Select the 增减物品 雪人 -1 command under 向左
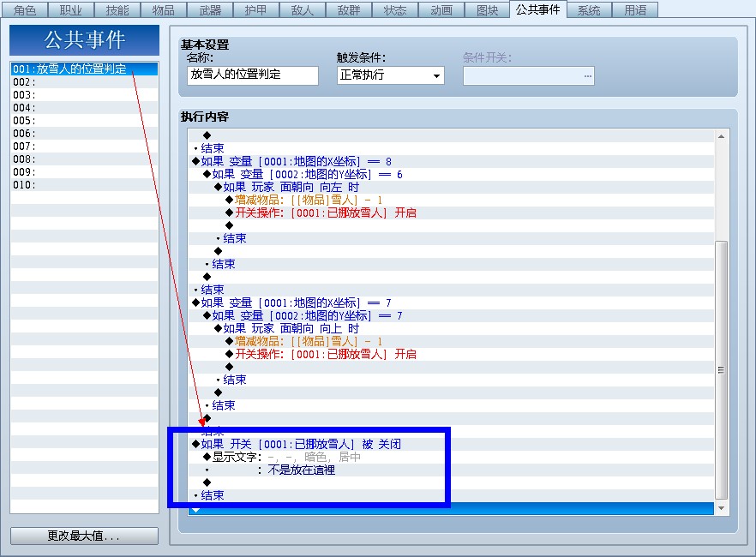756x557 pixels. (x=309, y=200)
